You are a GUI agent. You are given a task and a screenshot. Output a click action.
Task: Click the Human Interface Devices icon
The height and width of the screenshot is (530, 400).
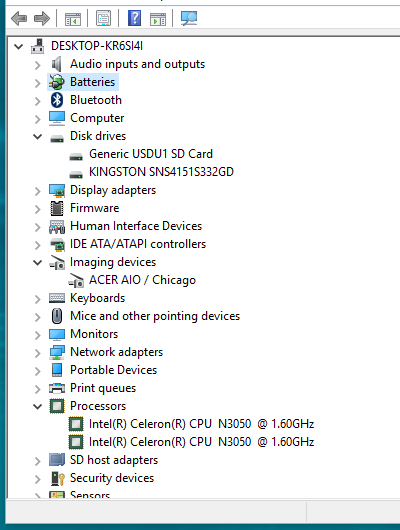click(x=57, y=226)
